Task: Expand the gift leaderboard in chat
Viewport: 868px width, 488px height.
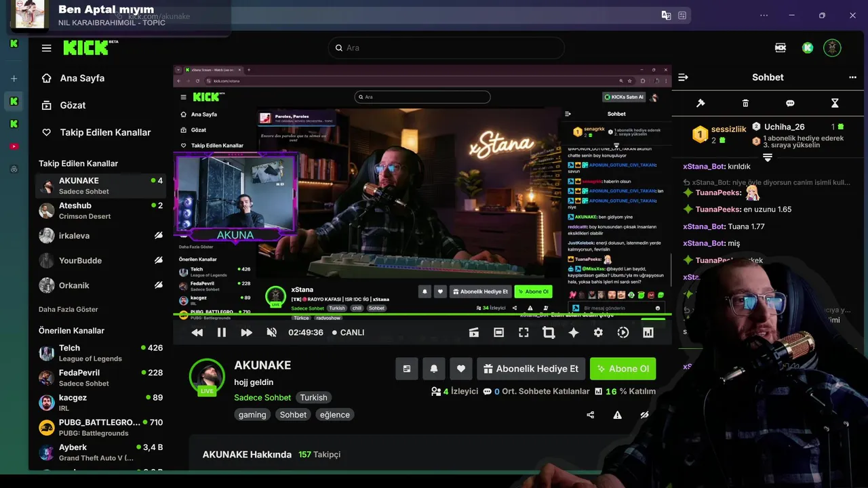Action: pyautogui.click(x=768, y=158)
